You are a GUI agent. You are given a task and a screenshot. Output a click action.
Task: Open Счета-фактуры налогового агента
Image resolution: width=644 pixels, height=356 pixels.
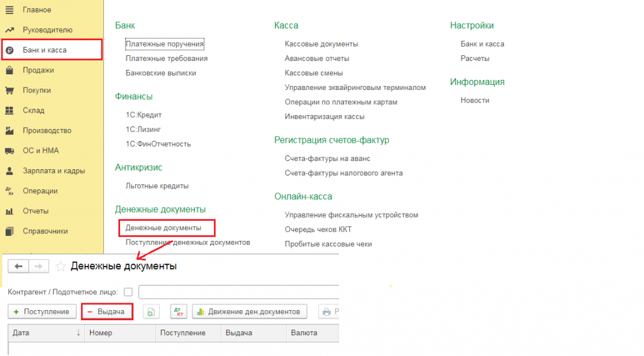pos(344,173)
